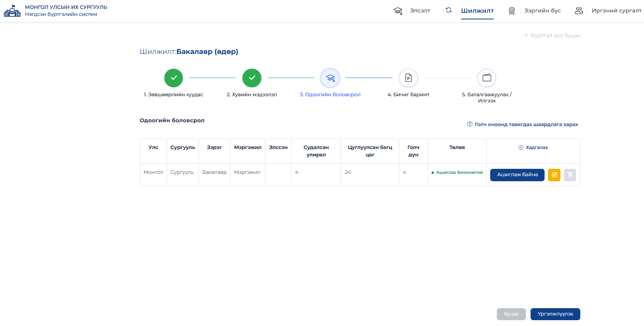Click the refresh arrows icon beside Шилжилт
The height and width of the screenshot is (326, 644).
(449, 10)
